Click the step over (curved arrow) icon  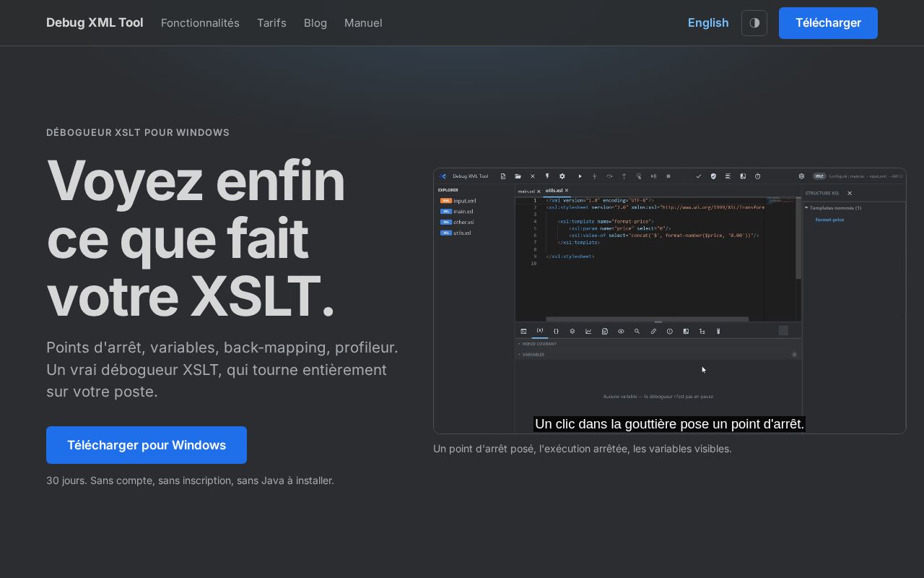tap(609, 176)
